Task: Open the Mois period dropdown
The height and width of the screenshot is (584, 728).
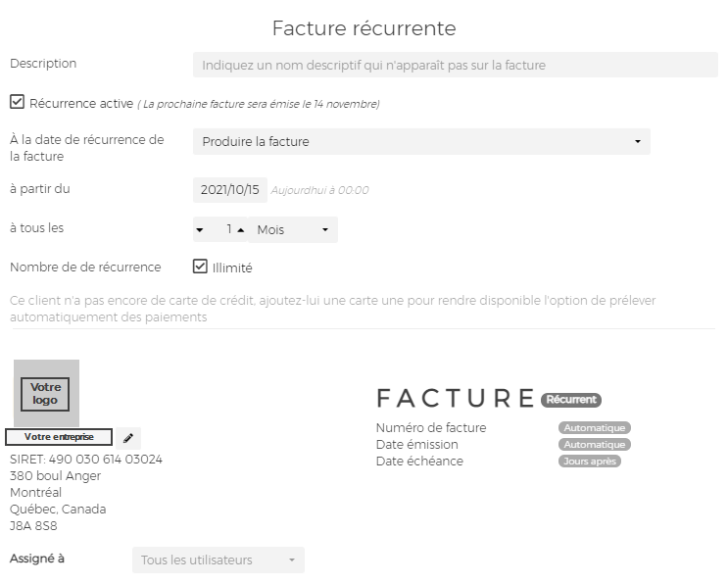Action: (293, 230)
